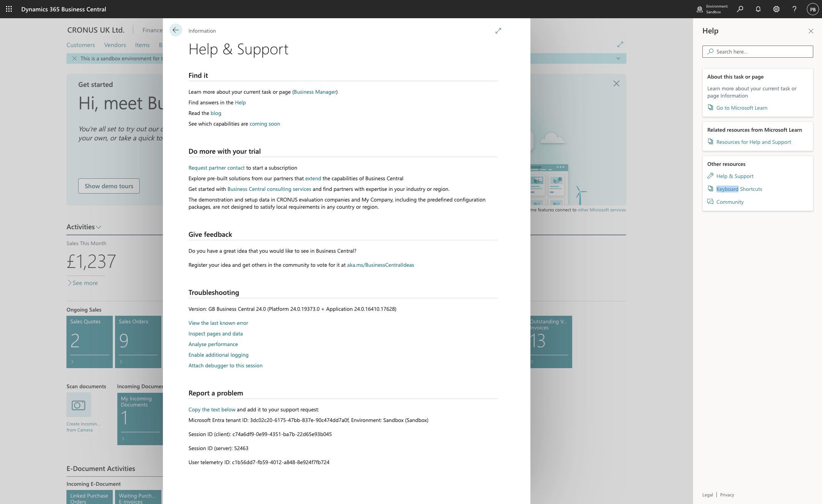Click the search magnifier in top bar
The image size is (822, 504).
coord(740,9)
